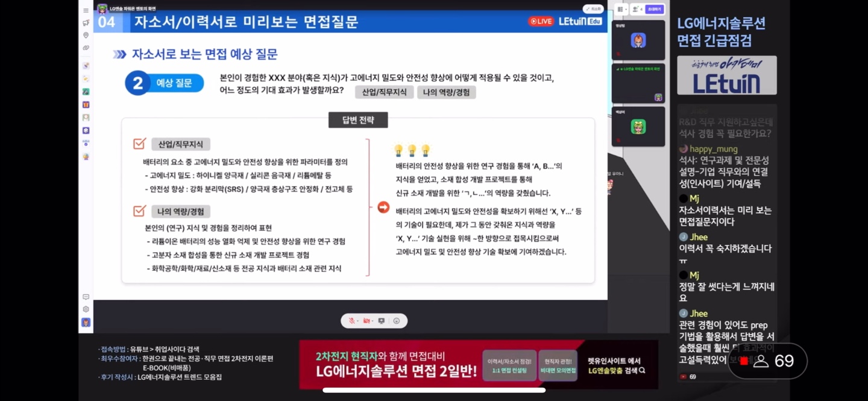Click the screen share monitor icon
This screenshot has width=868, height=401.
[382, 321]
